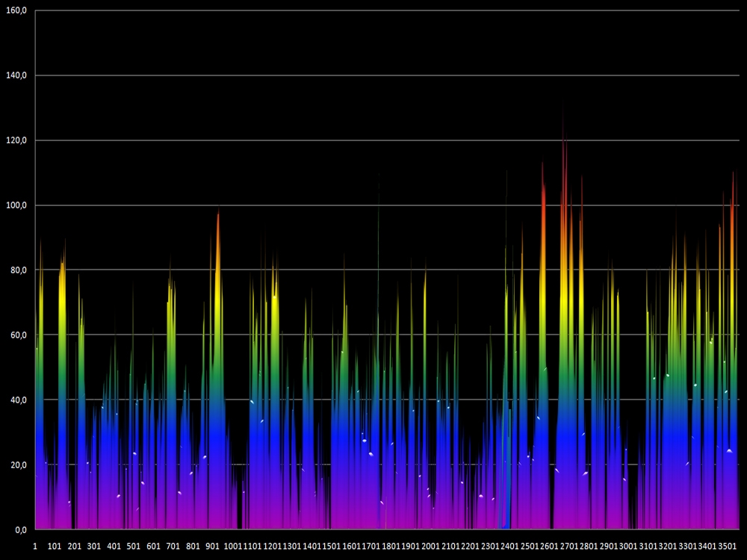Image resolution: width=747 pixels, height=560 pixels.
Task: Click the 80,0 y-axis label
Action: 18,270
